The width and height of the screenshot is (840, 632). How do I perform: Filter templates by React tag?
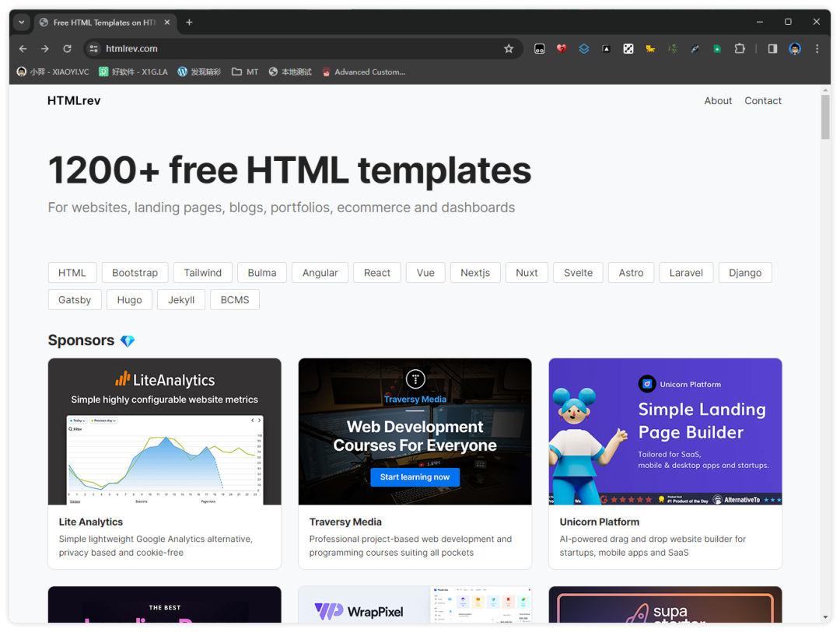377,273
